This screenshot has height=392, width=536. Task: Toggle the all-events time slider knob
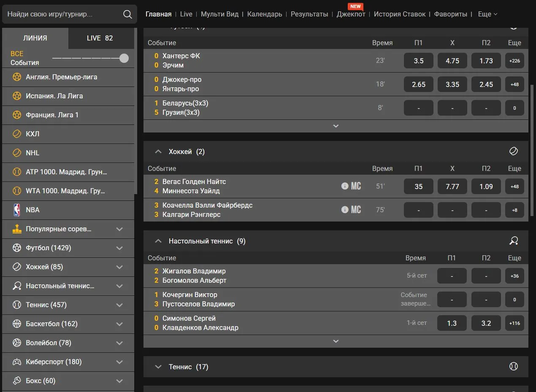pos(124,58)
